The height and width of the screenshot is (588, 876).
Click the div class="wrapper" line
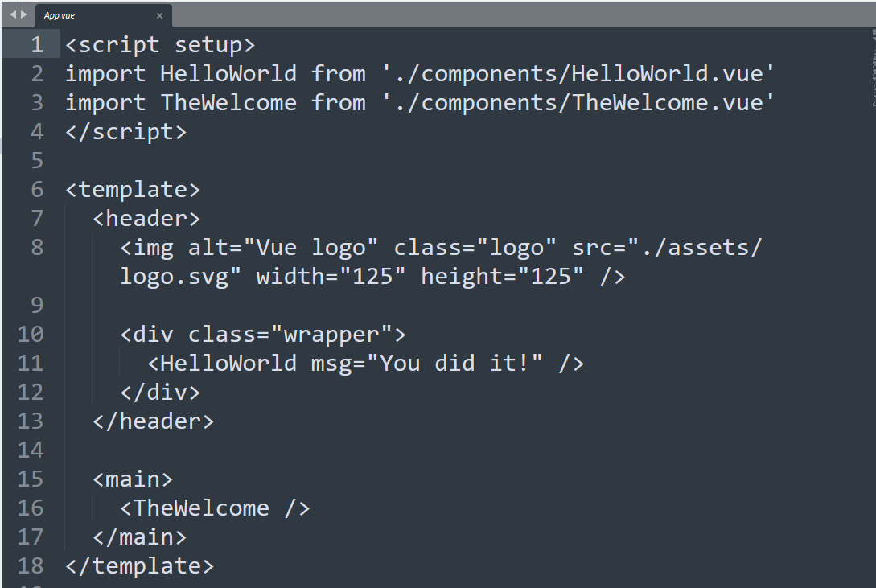[x=262, y=334]
